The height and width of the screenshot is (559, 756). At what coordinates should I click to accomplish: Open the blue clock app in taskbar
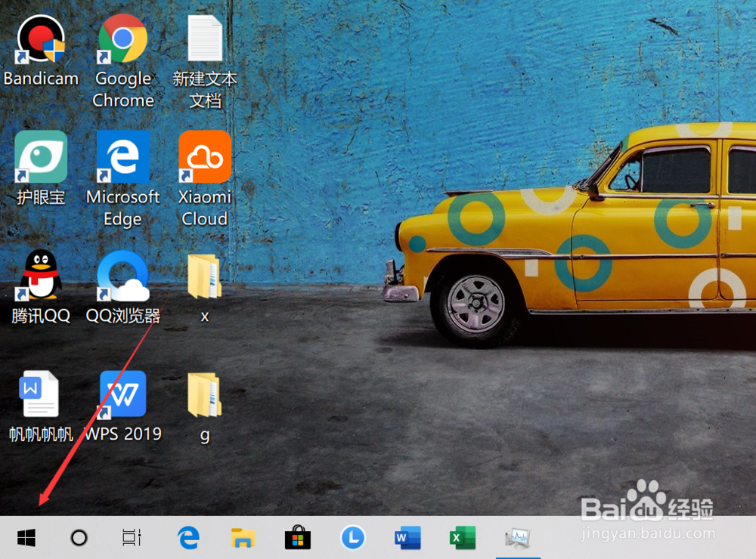click(353, 537)
